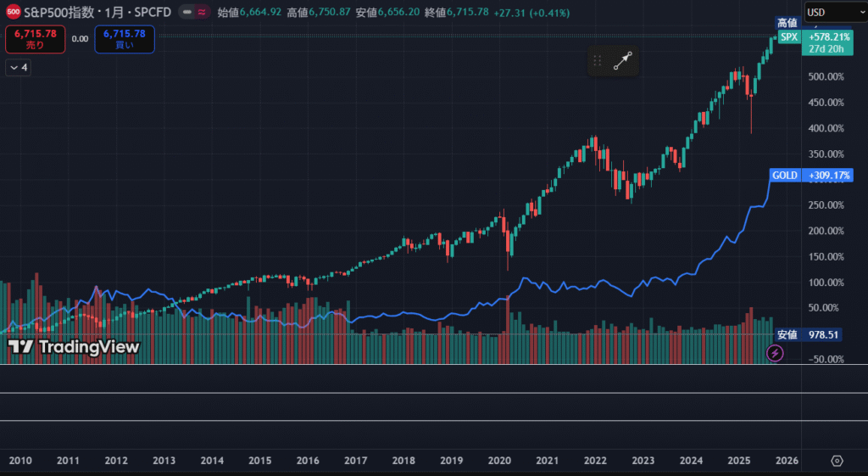
Task: Click the S&P500 red symbol logo
Action: coord(14,13)
